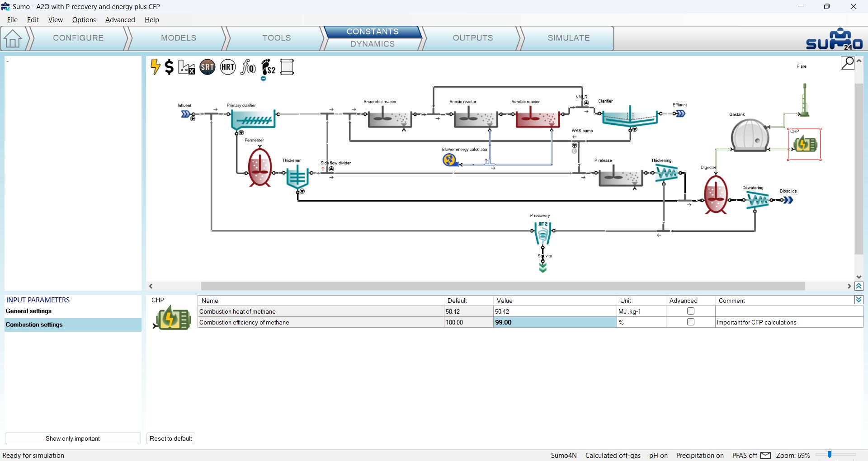Click the scroll notes icon
The height and width of the screenshot is (461, 868).
[287, 67]
